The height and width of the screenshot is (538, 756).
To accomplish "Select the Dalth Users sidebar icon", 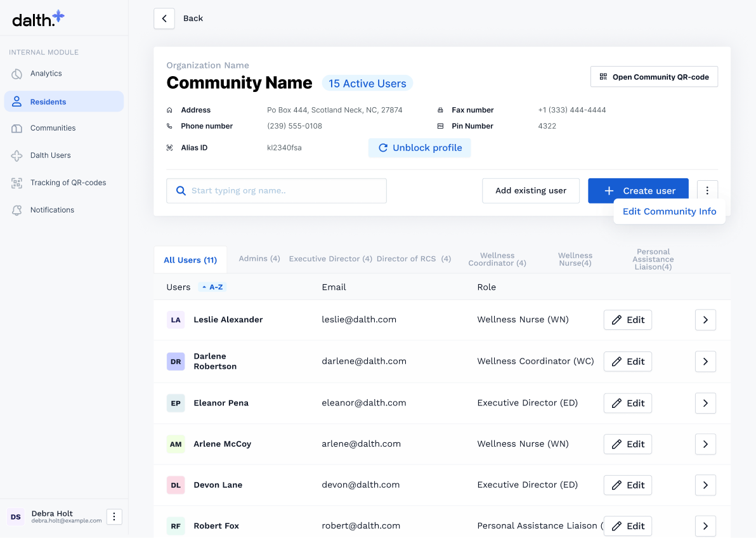I will click(x=17, y=155).
